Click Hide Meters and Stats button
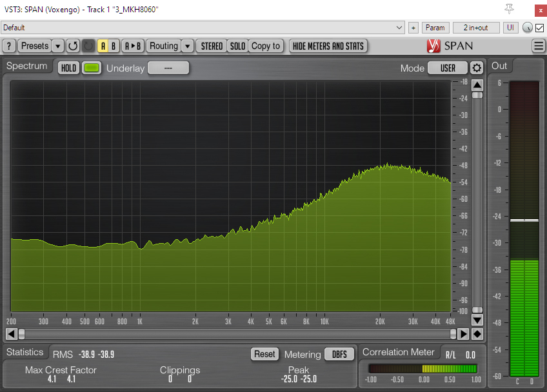This screenshot has width=547, height=392. [x=328, y=46]
